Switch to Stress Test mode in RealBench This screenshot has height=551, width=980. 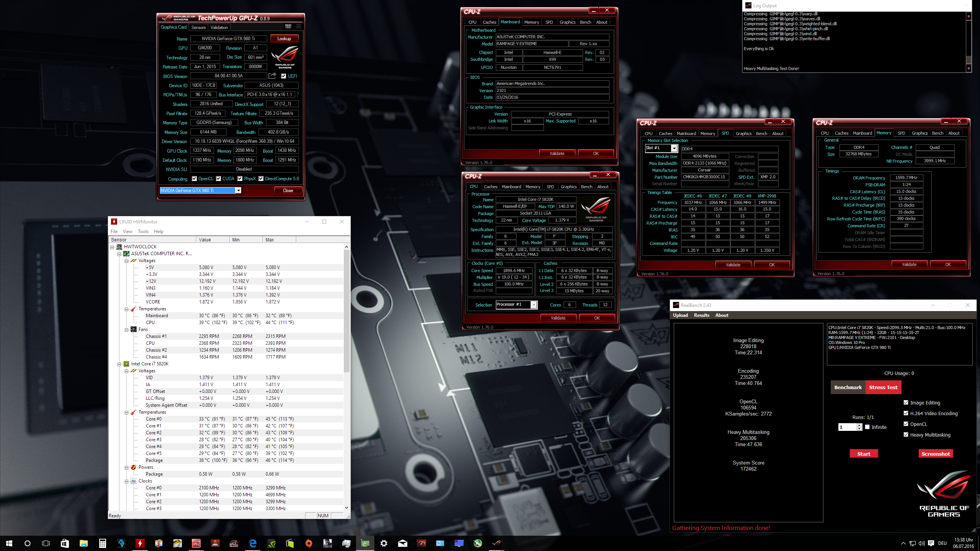[x=883, y=387]
